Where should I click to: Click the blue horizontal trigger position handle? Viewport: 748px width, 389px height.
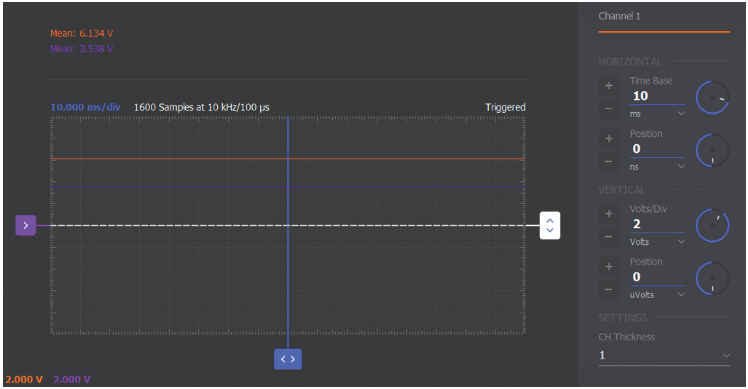click(288, 359)
